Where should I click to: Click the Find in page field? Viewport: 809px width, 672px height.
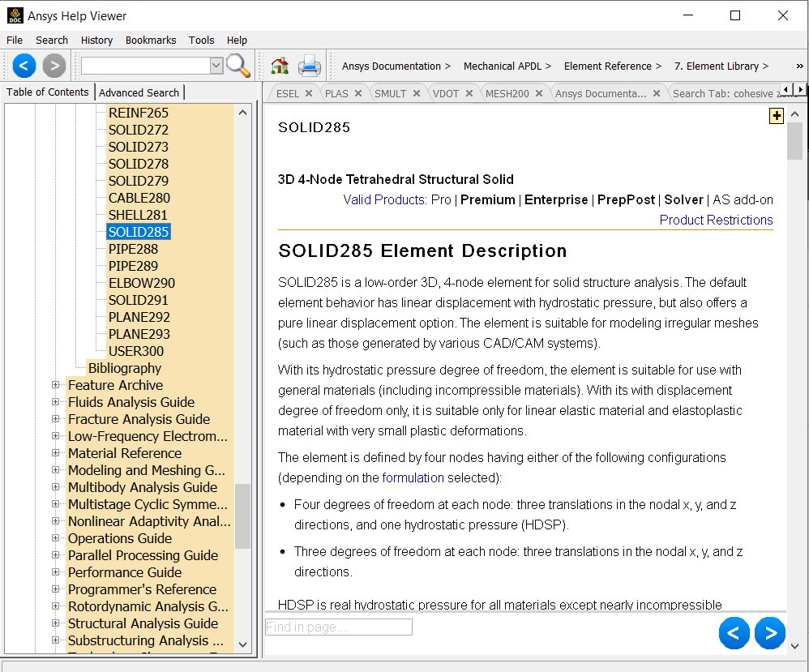339,627
